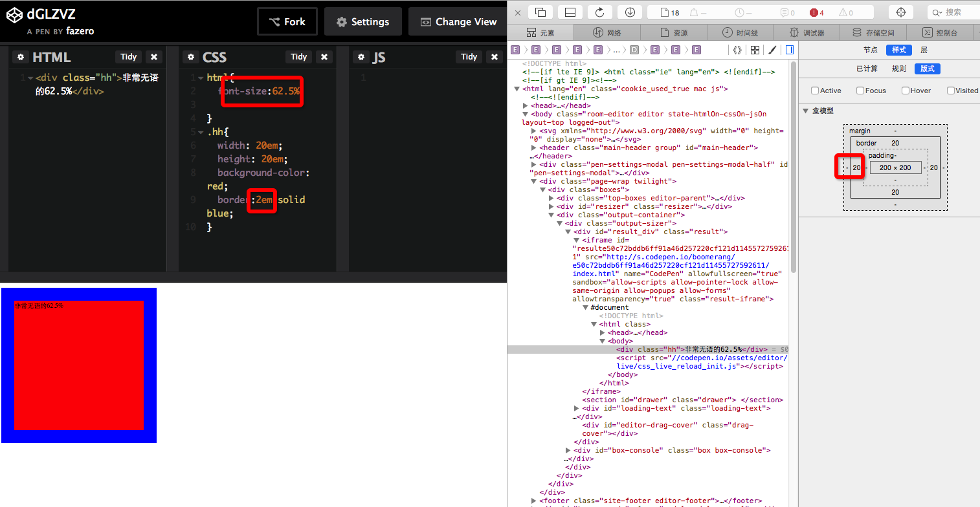Start element selection crosshair tool

[x=900, y=12]
